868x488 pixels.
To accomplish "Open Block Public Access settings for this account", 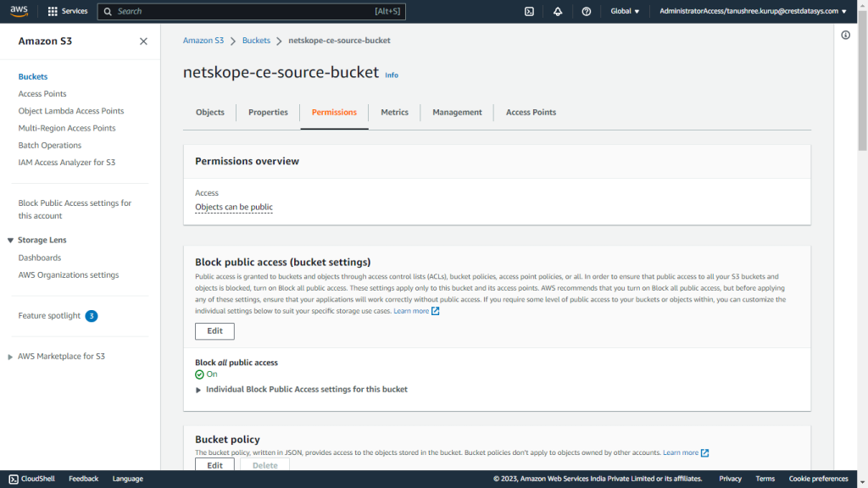I will point(75,210).
